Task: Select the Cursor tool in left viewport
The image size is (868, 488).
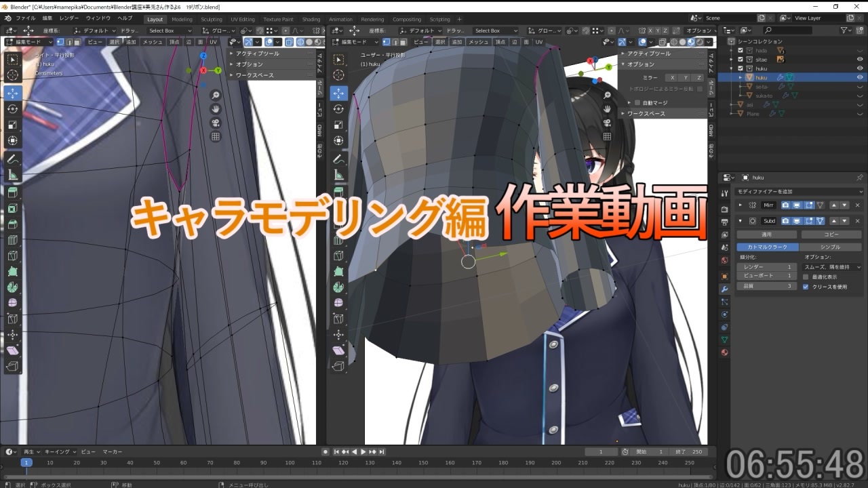Action: coord(12,75)
